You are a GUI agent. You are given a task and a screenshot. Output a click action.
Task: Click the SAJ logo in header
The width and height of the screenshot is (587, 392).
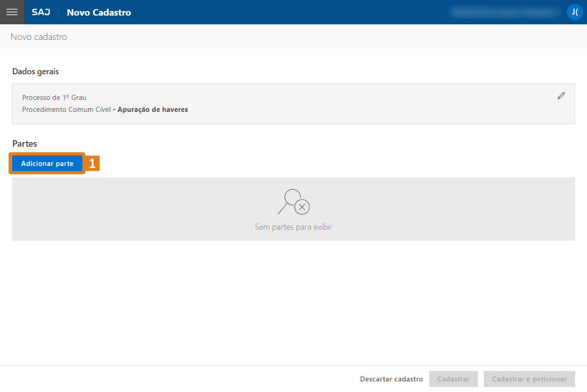(41, 12)
